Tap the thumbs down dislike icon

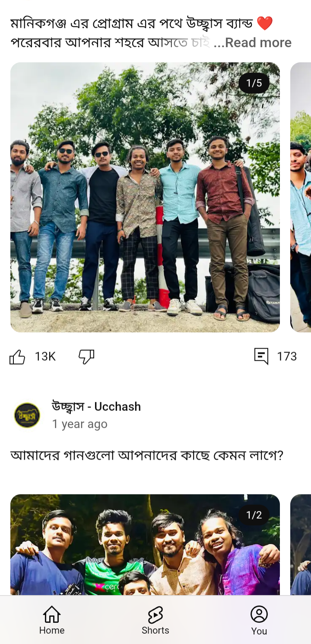point(86,357)
